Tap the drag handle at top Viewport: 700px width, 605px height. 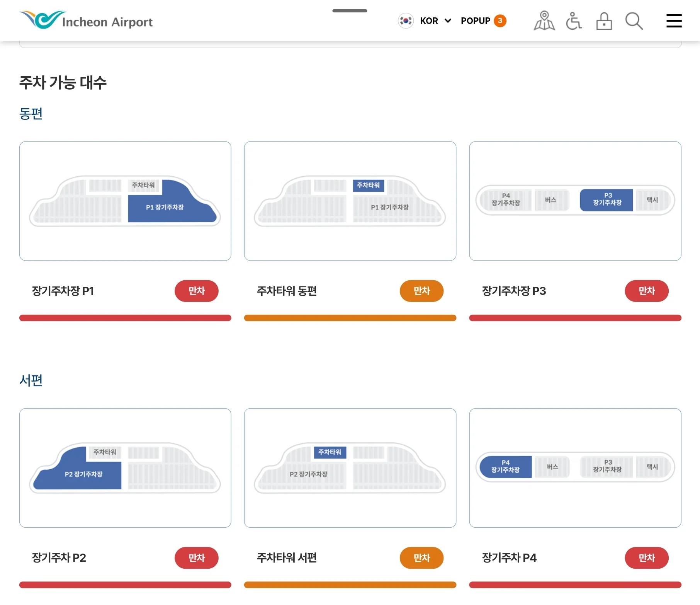[350, 11]
